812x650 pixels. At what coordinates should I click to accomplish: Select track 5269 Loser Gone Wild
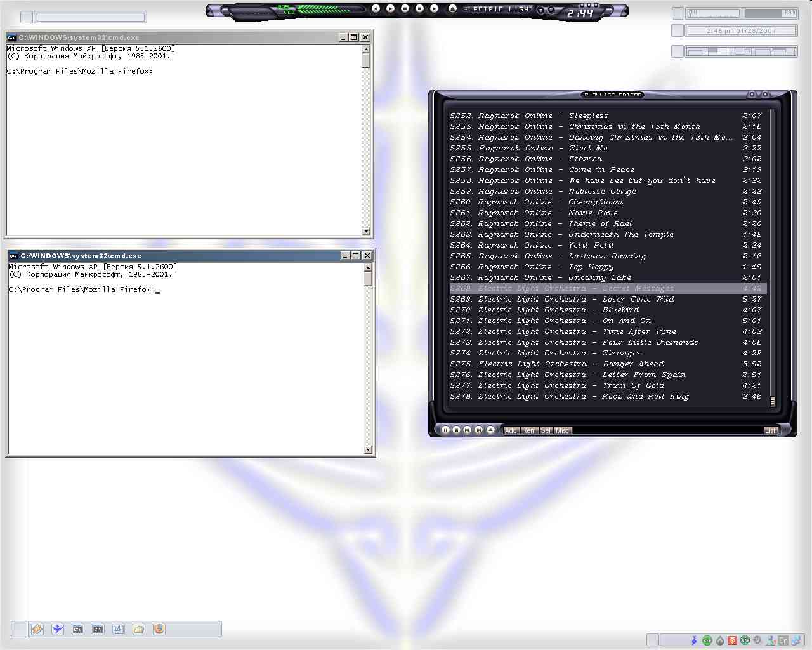click(606, 299)
